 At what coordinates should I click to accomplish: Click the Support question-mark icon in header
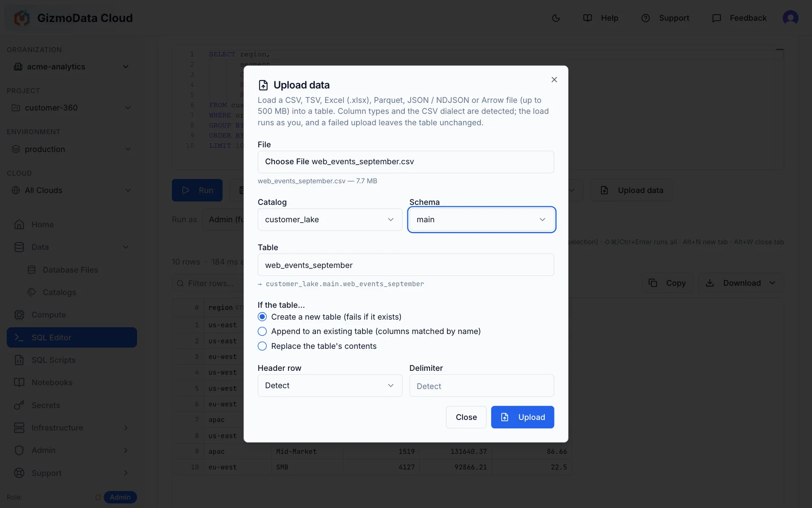point(645,18)
